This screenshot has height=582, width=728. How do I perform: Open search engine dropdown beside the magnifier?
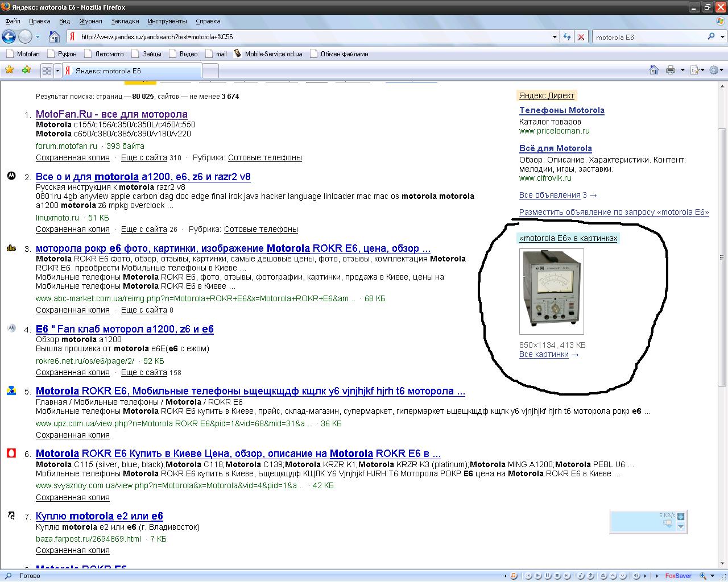point(721,37)
